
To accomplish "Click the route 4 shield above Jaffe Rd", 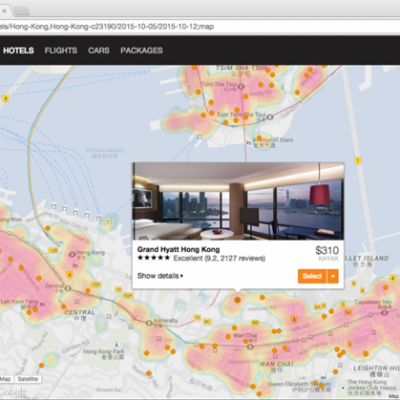I will [x=294, y=320].
